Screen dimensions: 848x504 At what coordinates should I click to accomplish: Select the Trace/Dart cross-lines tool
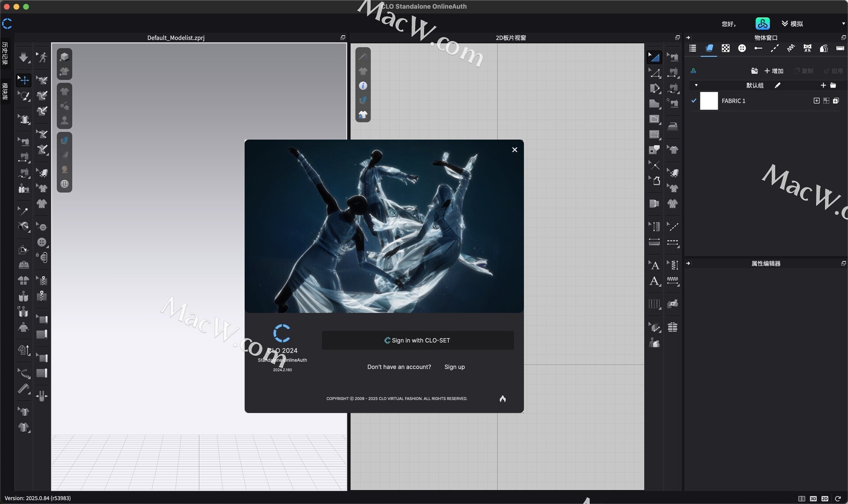(654, 165)
